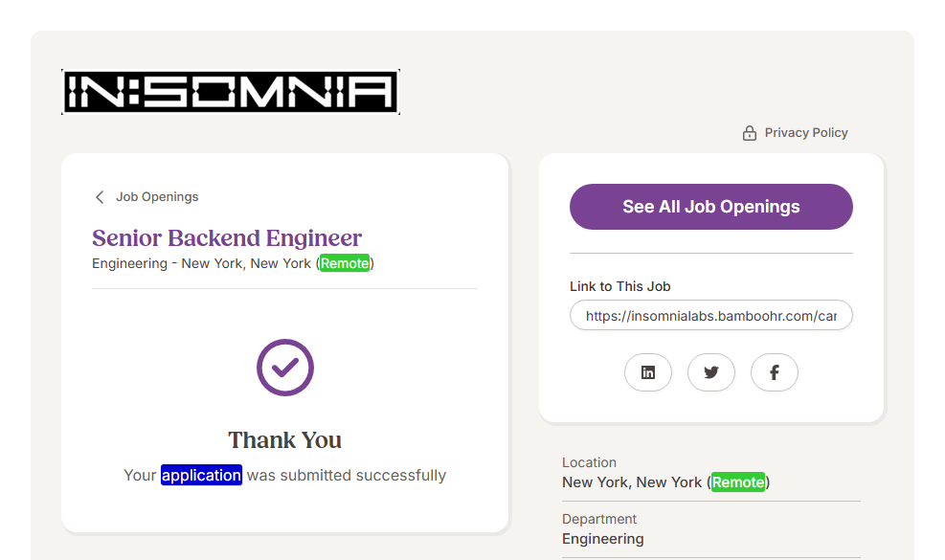This screenshot has width=945, height=560.
Task: Click the "Link to This Job" label
Action: coord(620,286)
